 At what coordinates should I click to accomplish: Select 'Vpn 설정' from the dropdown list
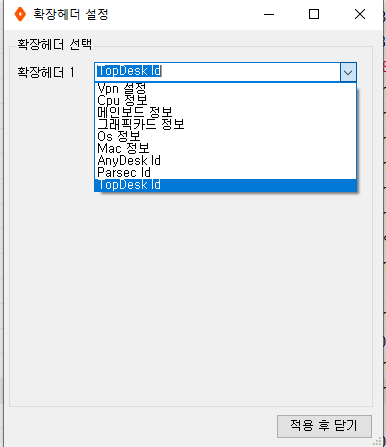coord(225,89)
